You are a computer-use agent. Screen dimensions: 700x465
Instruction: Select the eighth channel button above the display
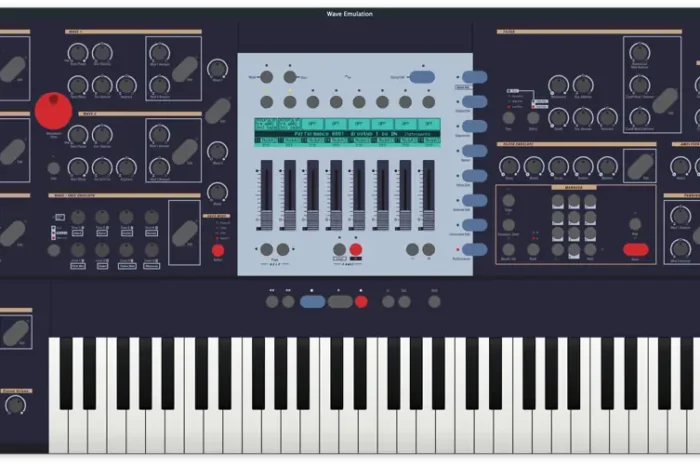(429, 102)
